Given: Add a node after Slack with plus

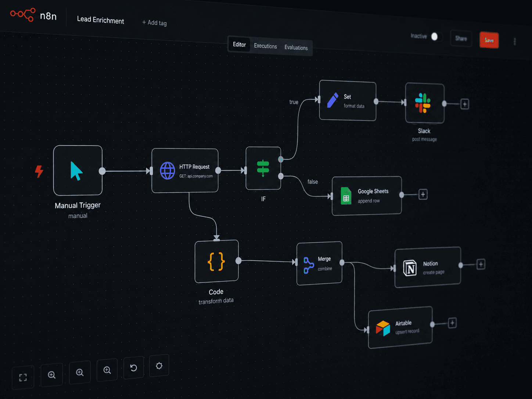Looking at the screenshot, I should click(465, 104).
